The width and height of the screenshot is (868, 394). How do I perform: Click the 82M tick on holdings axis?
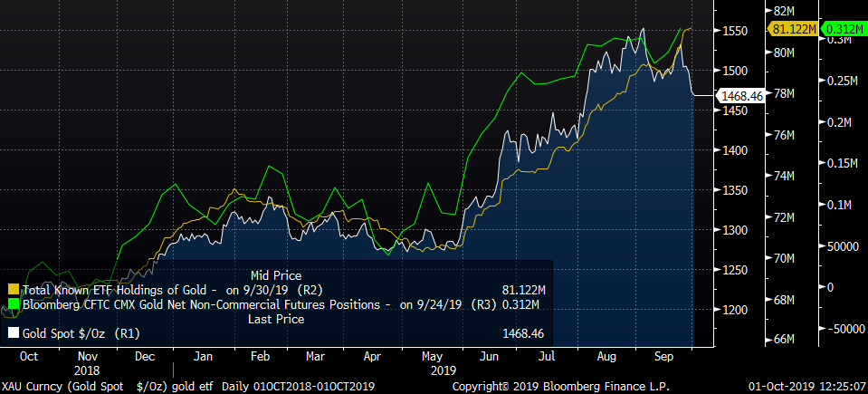[x=785, y=11]
